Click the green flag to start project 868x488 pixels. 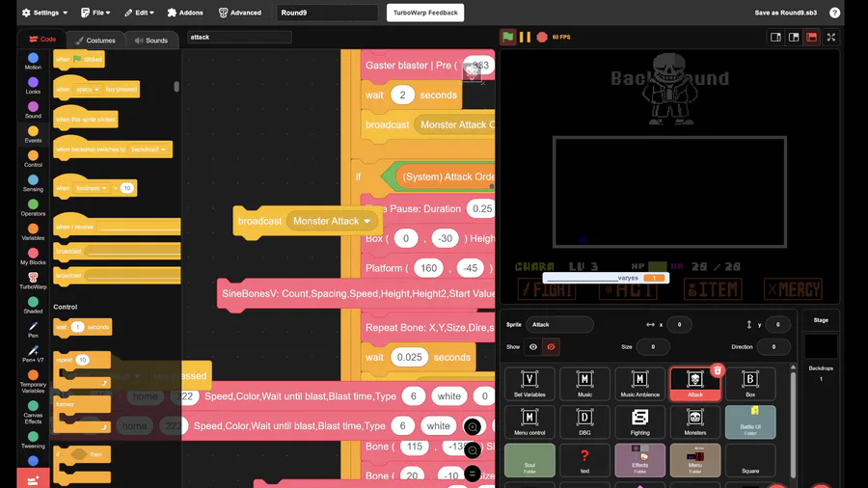(507, 37)
